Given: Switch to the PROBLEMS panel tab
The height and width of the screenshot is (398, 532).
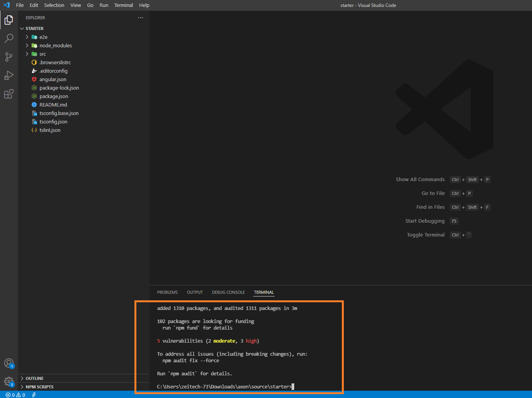Looking at the screenshot, I should [167, 293].
